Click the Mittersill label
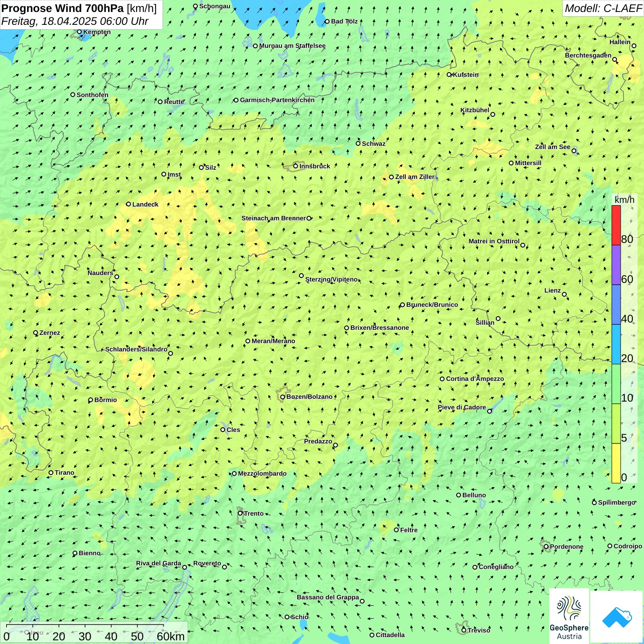 click(x=528, y=163)
